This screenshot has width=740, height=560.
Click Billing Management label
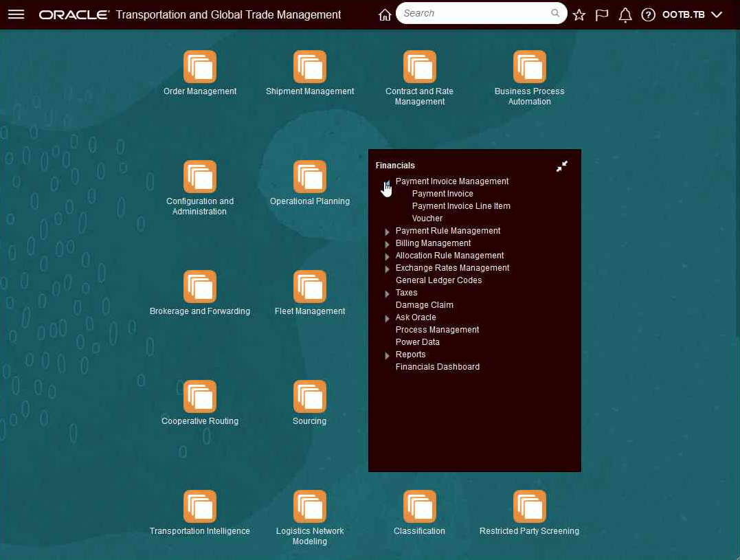click(433, 243)
